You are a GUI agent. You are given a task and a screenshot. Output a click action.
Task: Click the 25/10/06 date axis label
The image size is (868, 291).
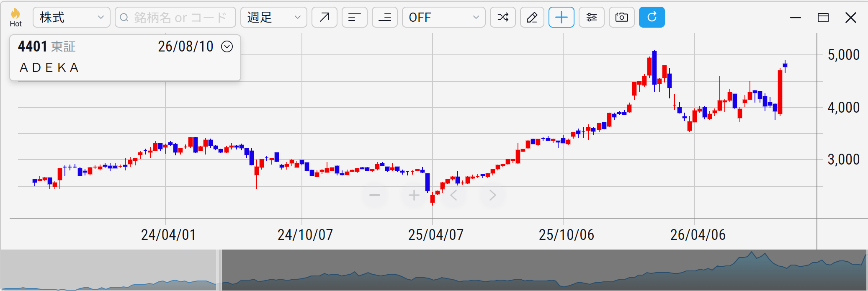tap(567, 235)
